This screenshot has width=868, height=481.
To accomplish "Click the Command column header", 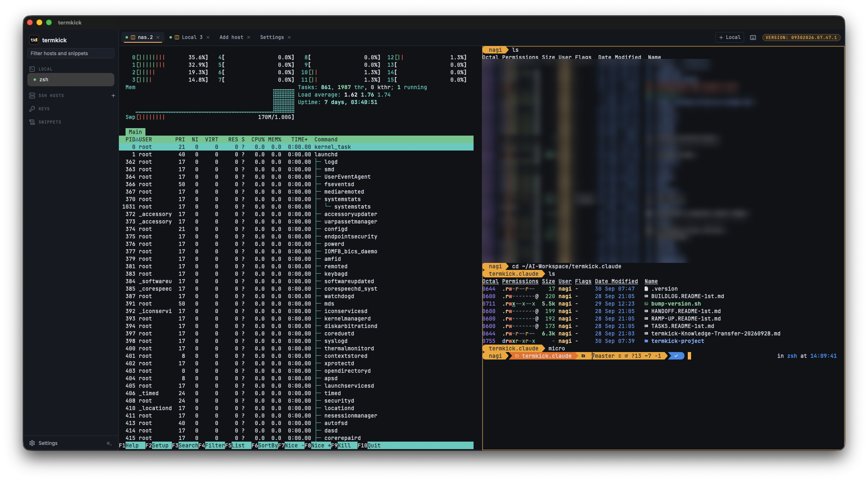I will [326, 139].
